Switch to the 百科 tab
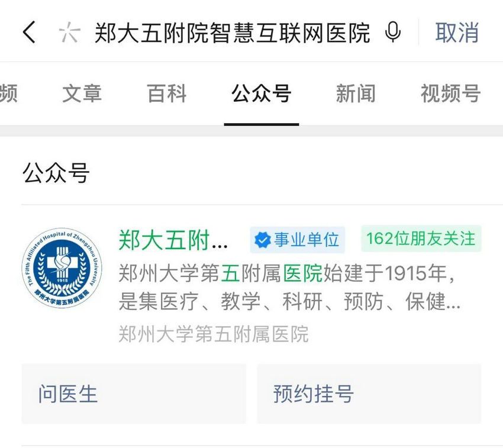 coord(167,94)
